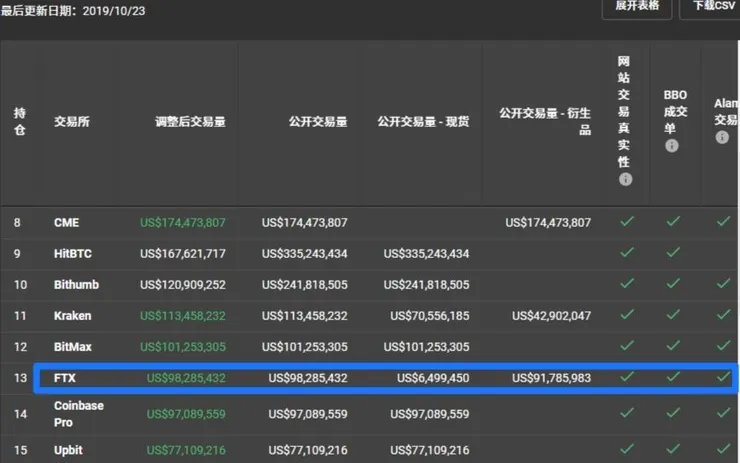This screenshot has width=740, height=463.
Task: Click Bithumb Alameda checkmark
Action: [x=723, y=283]
